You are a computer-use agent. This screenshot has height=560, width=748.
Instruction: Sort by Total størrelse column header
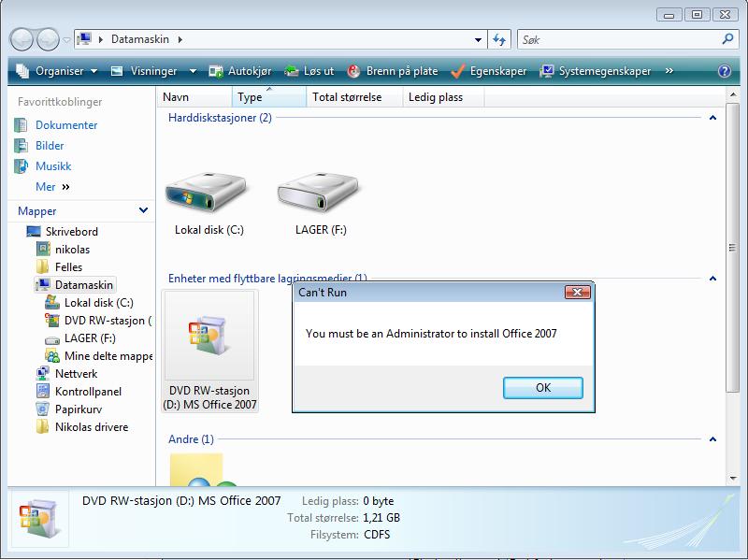(x=354, y=97)
